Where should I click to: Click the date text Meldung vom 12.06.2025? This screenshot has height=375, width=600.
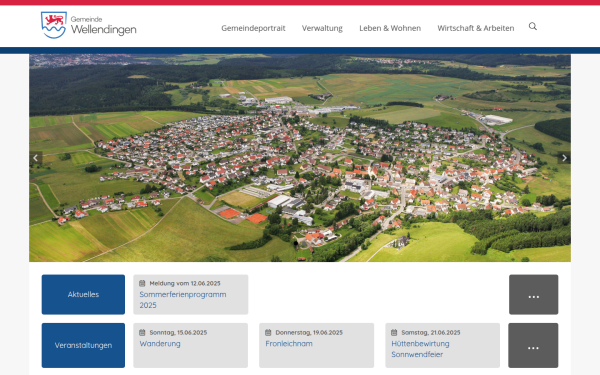point(185,283)
